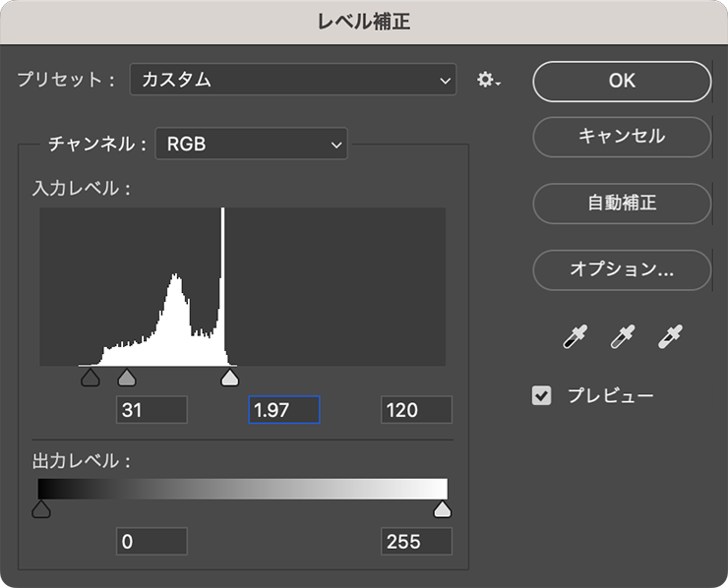Image resolution: width=728 pixels, height=588 pixels.
Task: Click the input shadow field showing 31
Action: pos(152,410)
